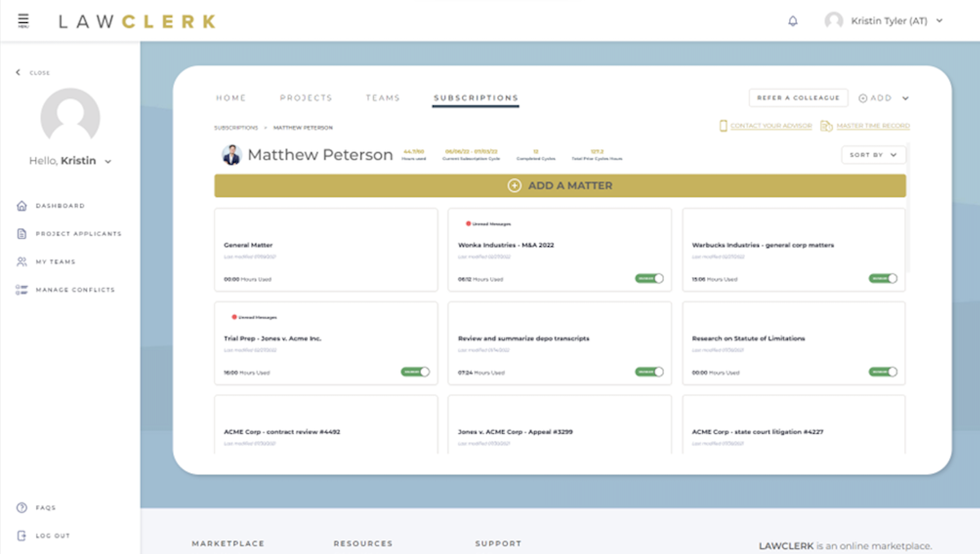Open Review and summarize depo transcripts matter
Screen dimensions: 980x554
[559, 342]
